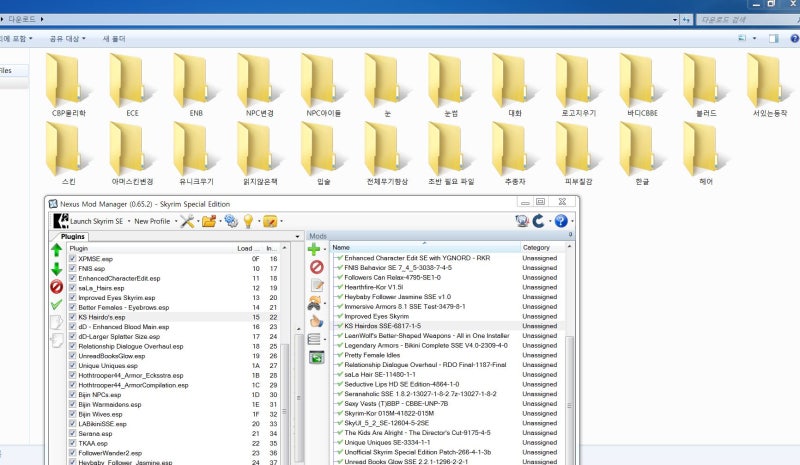Expand the add mod plus dropdown arrow
Viewport: 800px width, 465px height.
point(325,250)
